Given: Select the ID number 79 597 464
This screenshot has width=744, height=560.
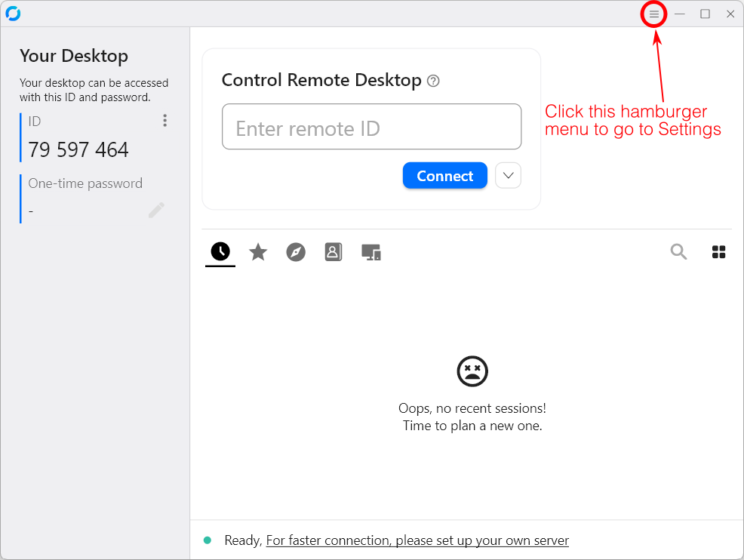Looking at the screenshot, I should pyautogui.click(x=78, y=149).
